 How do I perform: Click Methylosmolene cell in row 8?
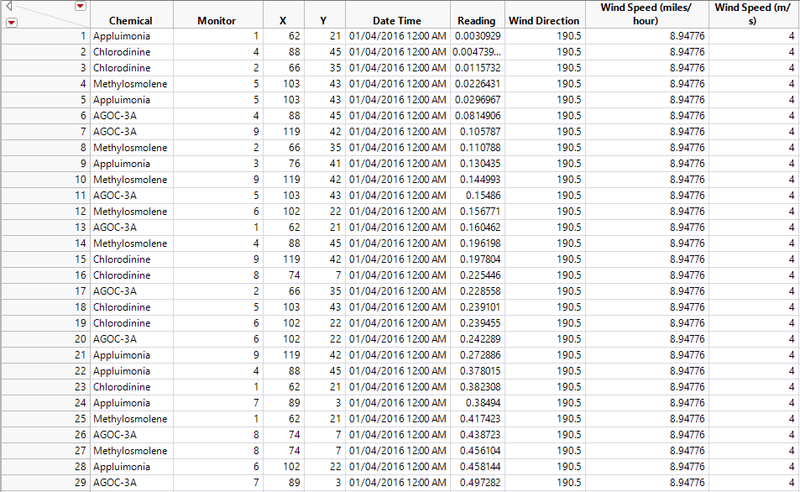coord(130,147)
